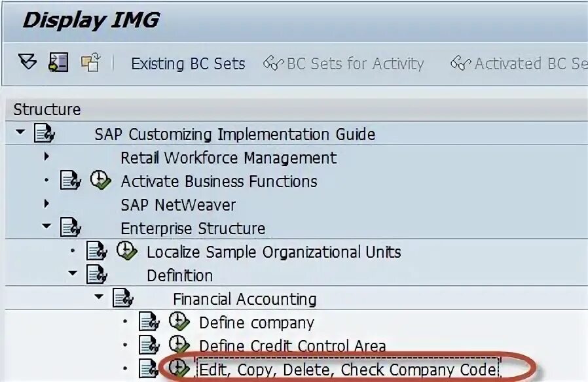Execute the Define company activity icon

(179, 321)
